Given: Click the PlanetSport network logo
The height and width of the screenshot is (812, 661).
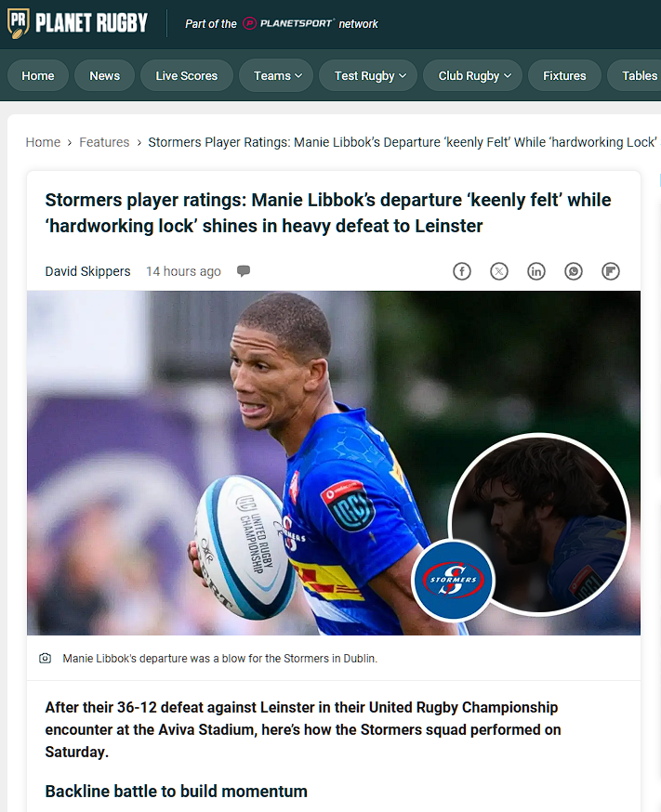Looking at the screenshot, I should [x=288, y=24].
